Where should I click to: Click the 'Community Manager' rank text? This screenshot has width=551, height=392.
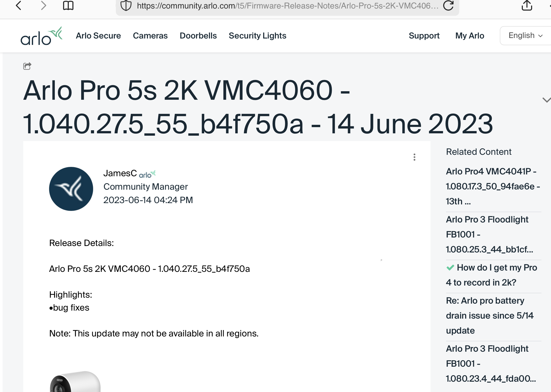[x=146, y=187]
